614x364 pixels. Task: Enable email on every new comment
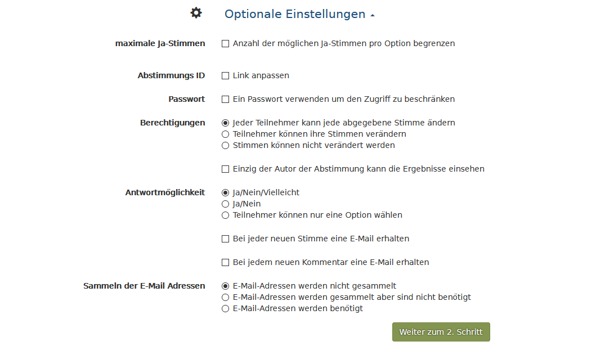[226, 262]
